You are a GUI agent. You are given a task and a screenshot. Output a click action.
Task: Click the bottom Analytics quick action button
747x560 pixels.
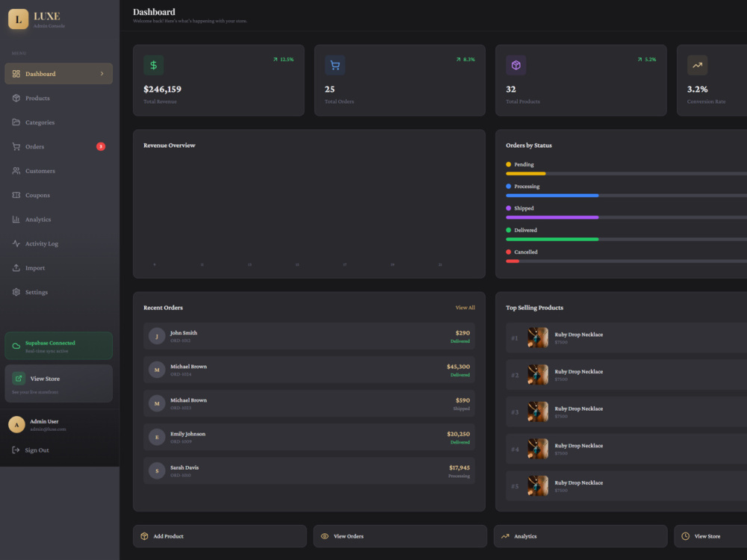[x=580, y=536]
